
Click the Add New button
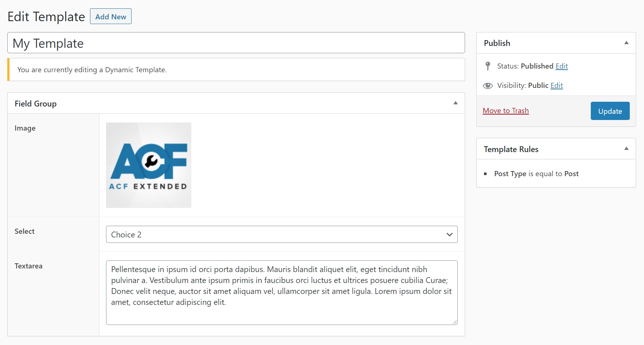[x=111, y=16]
